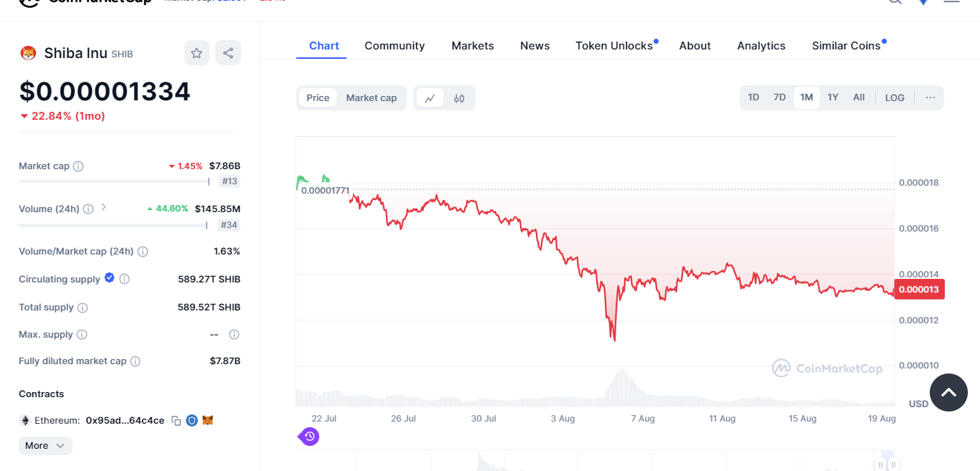Image resolution: width=980 pixels, height=471 pixels.
Task: Toggle the LOG scale option
Action: coord(895,97)
